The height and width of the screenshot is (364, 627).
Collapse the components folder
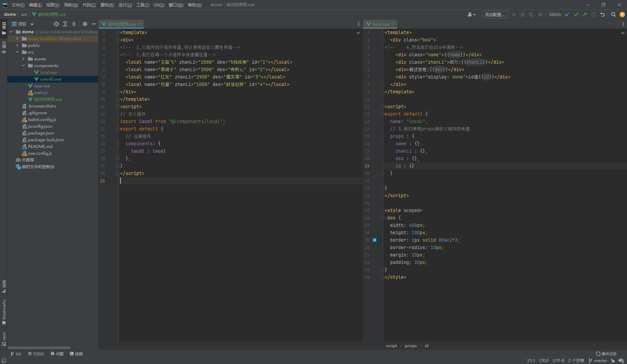[23, 66]
